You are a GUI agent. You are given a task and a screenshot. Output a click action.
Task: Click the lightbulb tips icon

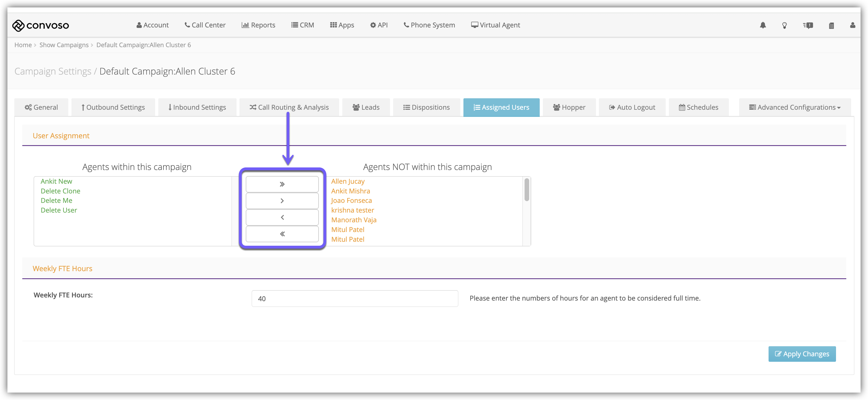[785, 25]
